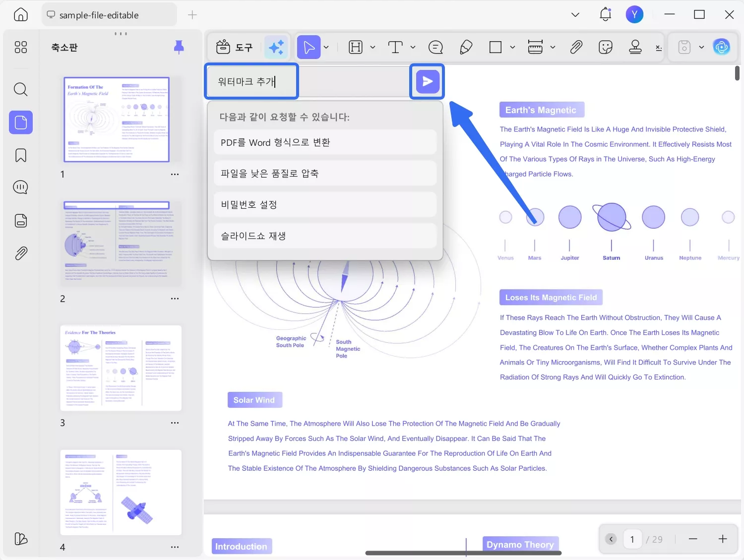Image resolution: width=744 pixels, height=560 pixels.
Task: Click the AI prompt input field
Action: pos(308,81)
